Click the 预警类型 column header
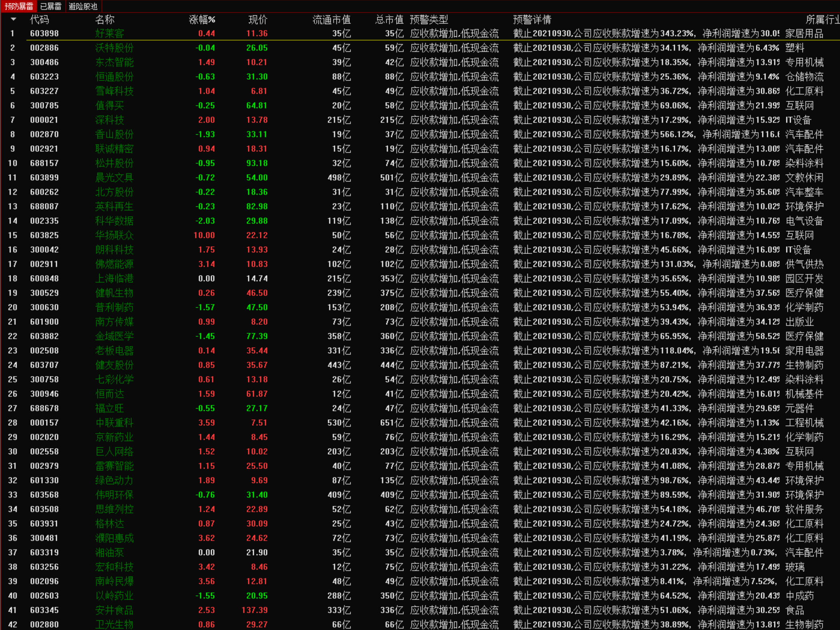 (428, 20)
